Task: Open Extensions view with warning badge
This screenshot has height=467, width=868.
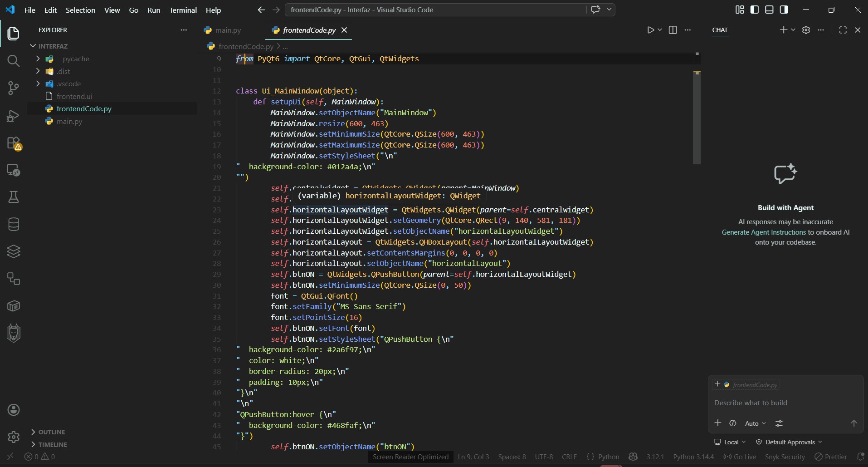Action: (14, 143)
